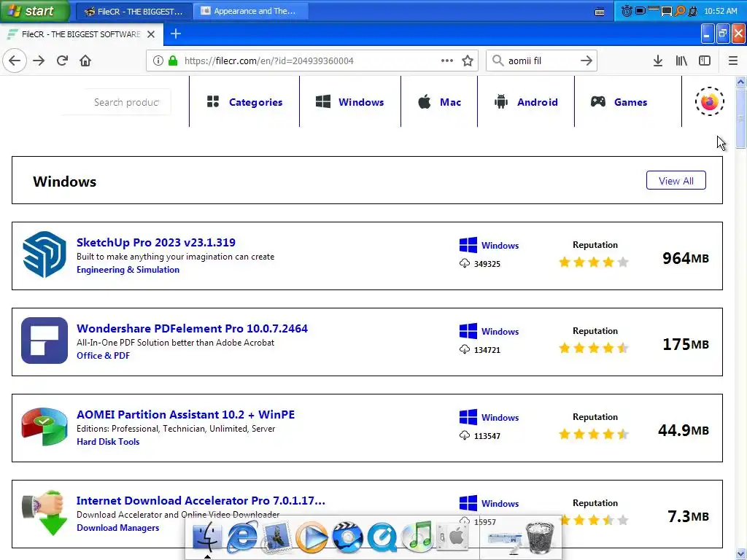Click PDFelement download count 134721
Image resolution: width=747 pixels, height=560 pixels.
487,350
